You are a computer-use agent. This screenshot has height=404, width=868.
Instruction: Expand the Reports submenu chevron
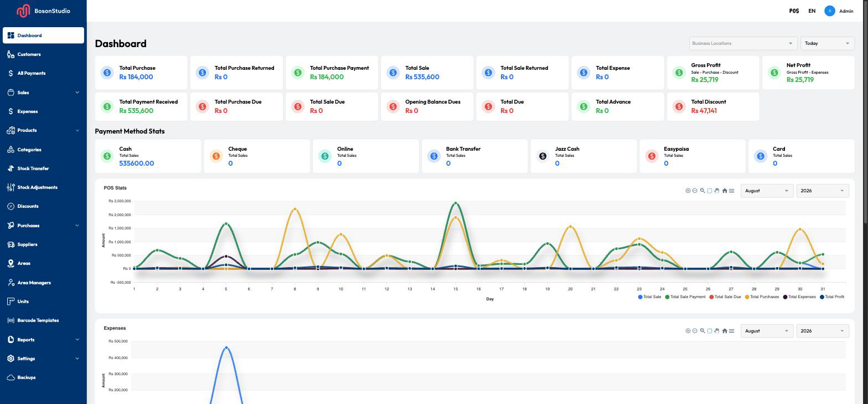tap(77, 340)
